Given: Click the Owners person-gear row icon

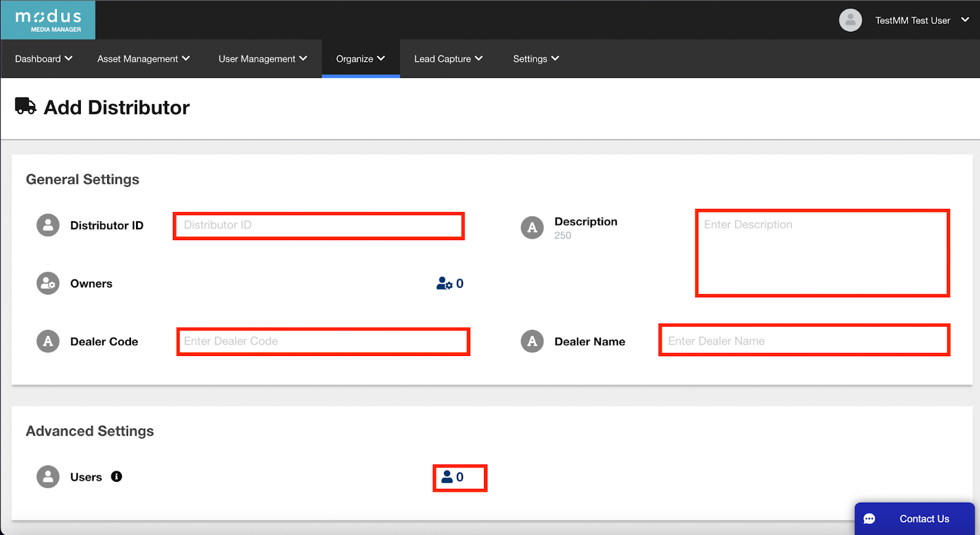Looking at the screenshot, I should coord(48,283).
